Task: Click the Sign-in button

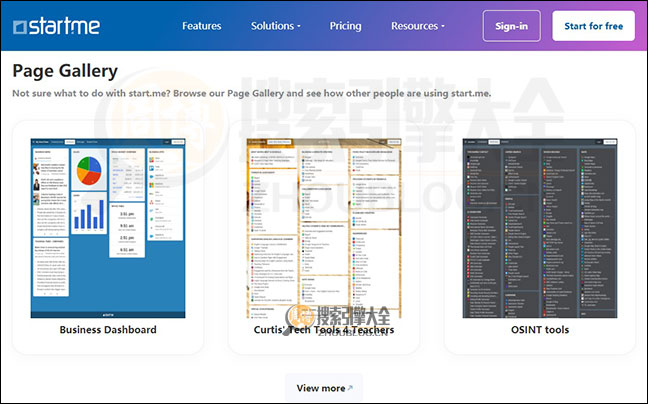Action: [x=511, y=26]
